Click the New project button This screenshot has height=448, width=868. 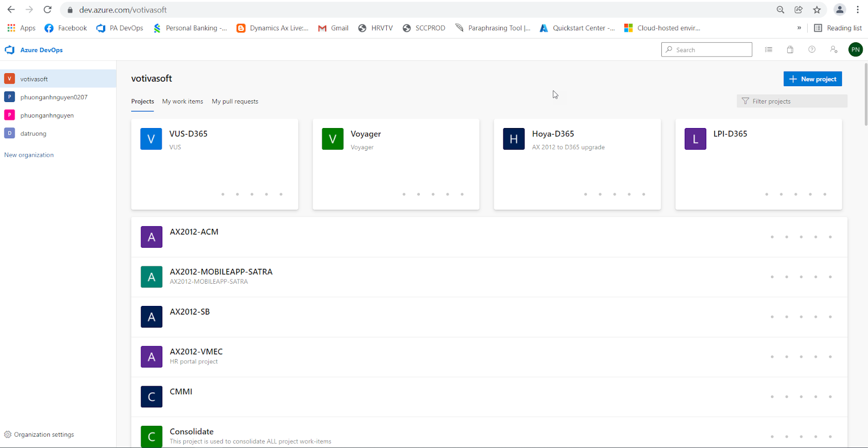point(813,79)
